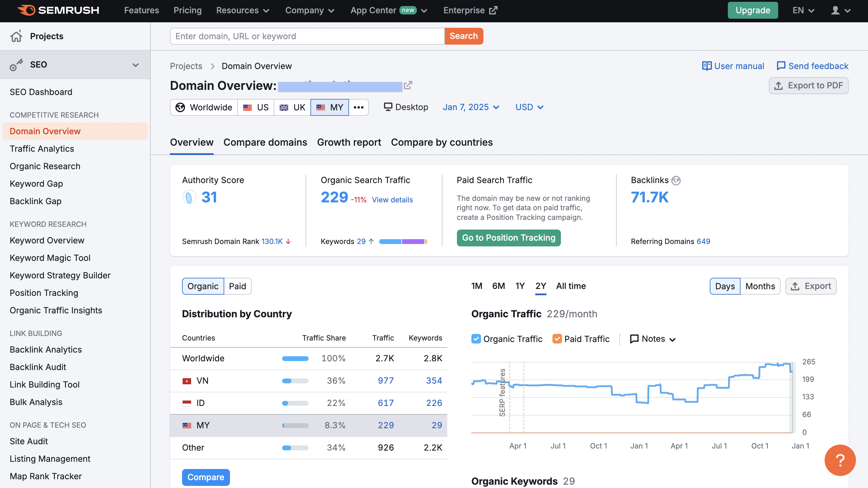Click the View details link
The height and width of the screenshot is (488, 868).
[x=392, y=200]
